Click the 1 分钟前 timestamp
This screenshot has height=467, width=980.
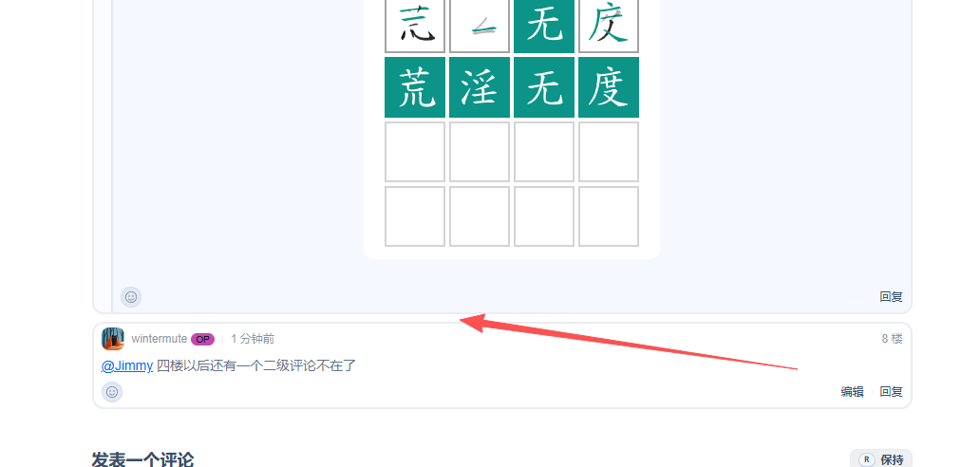[x=253, y=339]
